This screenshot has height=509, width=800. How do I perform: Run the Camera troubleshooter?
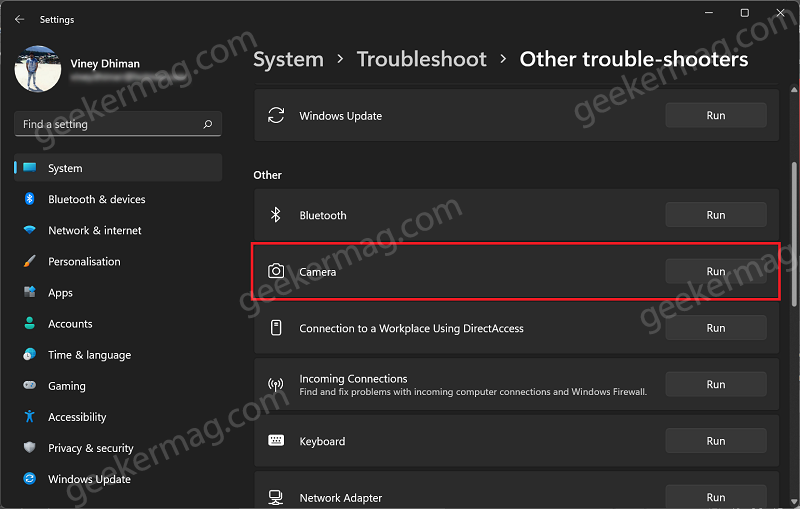click(x=716, y=271)
